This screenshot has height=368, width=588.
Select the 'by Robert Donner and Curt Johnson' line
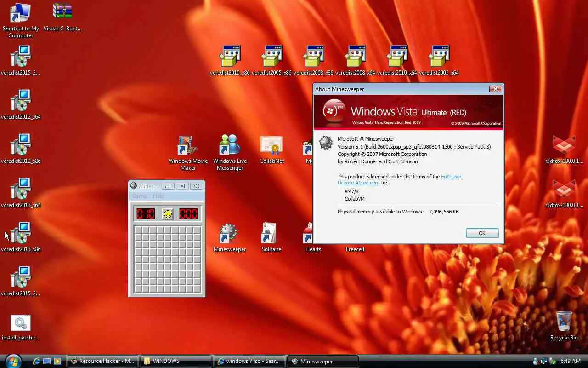pyautogui.click(x=378, y=161)
